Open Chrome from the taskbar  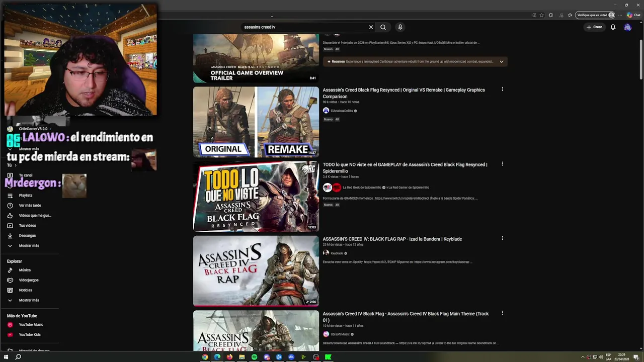pos(205,357)
